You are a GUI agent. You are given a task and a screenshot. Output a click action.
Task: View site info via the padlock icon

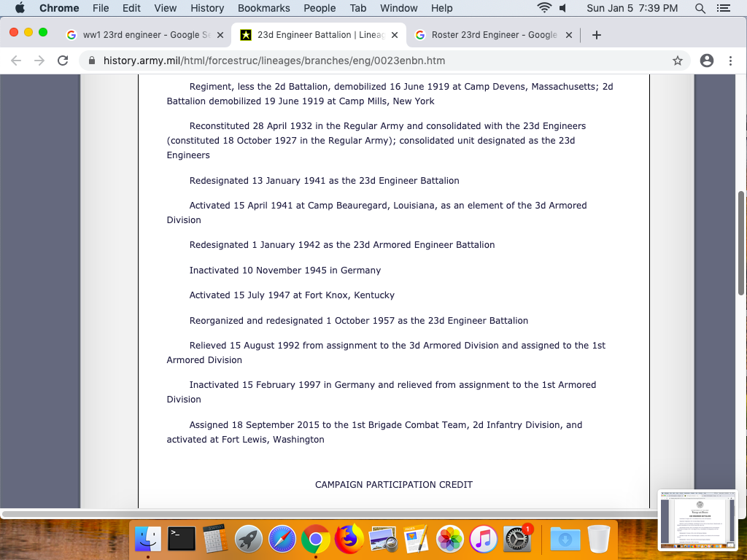(92, 61)
